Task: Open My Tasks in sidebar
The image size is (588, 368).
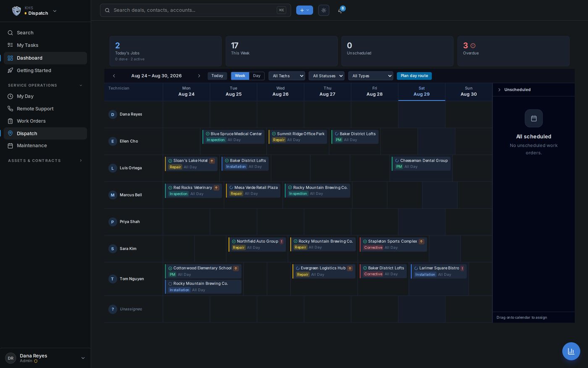Action: click(45, 45)
